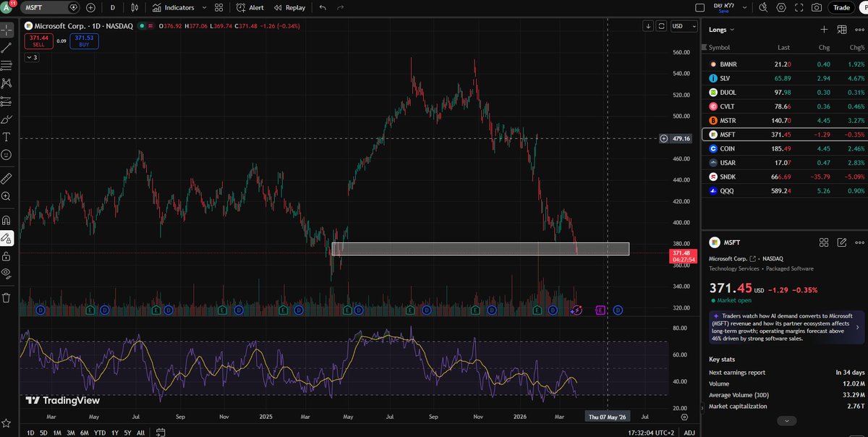Open MSFT details grid icon
The image size is (868, 437).
[824, 242]
